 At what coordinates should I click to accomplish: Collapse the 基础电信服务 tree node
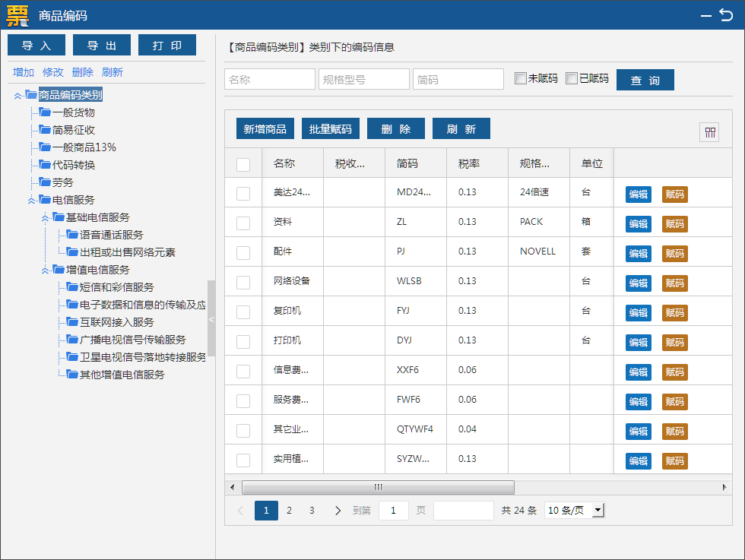[45, 219]
